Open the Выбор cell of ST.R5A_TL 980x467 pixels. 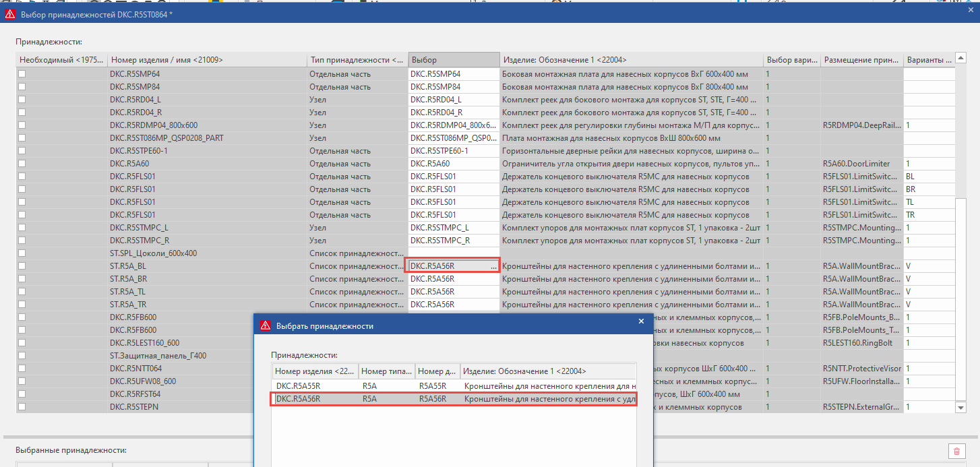(x=454, y=292)
